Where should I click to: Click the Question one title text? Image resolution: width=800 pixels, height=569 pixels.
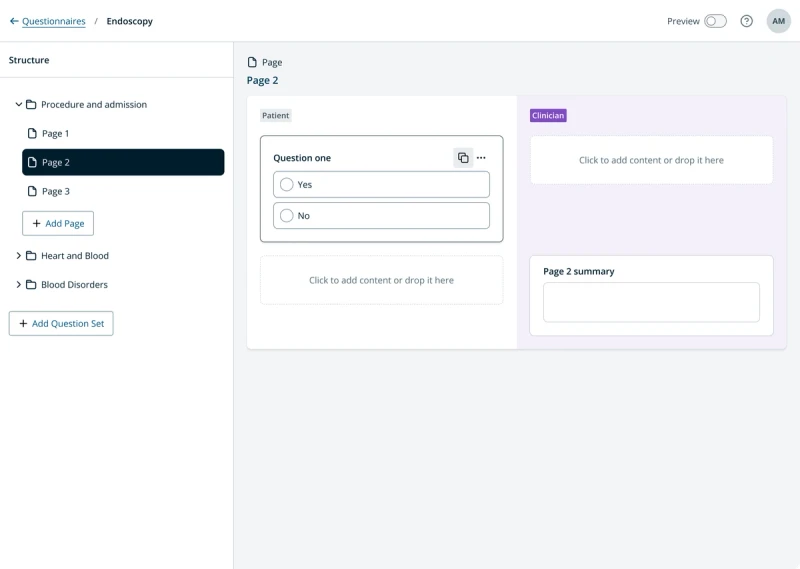(x=302, y=158)
